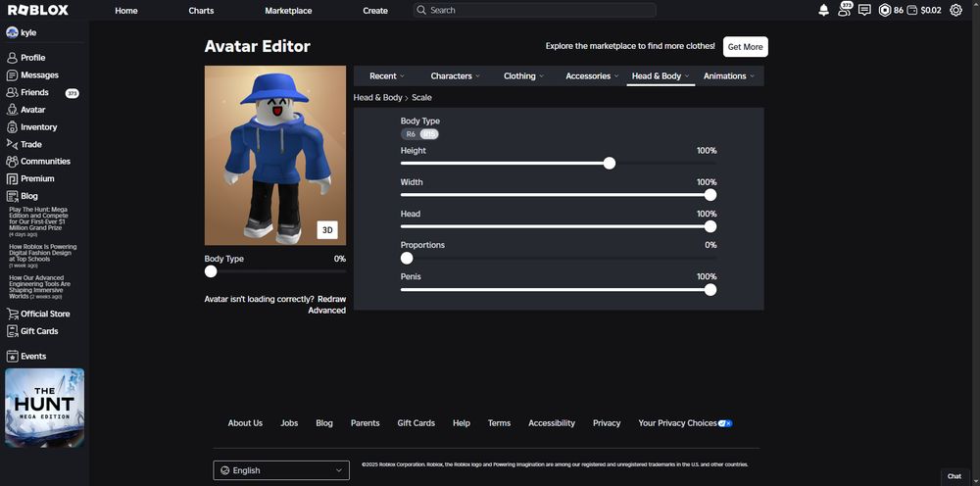Open the wallet balance $0.02
This screenshot has width=980, height=486.
924,10
